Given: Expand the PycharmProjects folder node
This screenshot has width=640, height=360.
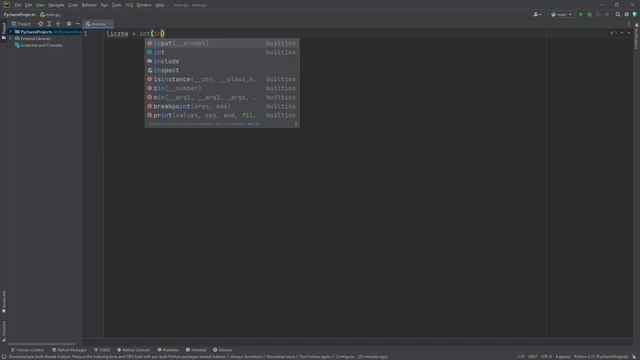Looking at the screenshot, I should coord(11,31).
